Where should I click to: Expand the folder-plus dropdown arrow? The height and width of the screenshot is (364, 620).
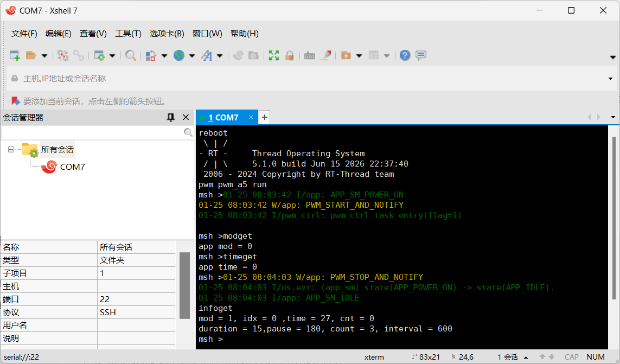(x=359, y=56)
